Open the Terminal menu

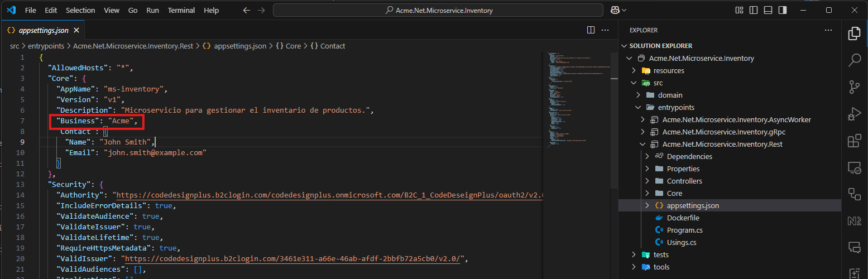(181, 10)
